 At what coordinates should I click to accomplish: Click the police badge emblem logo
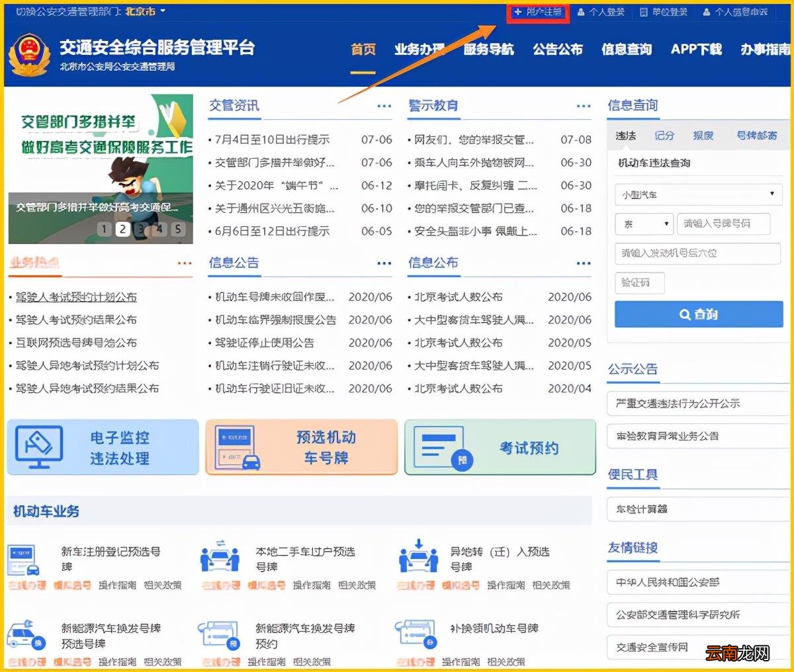click(x=28, y=55)
